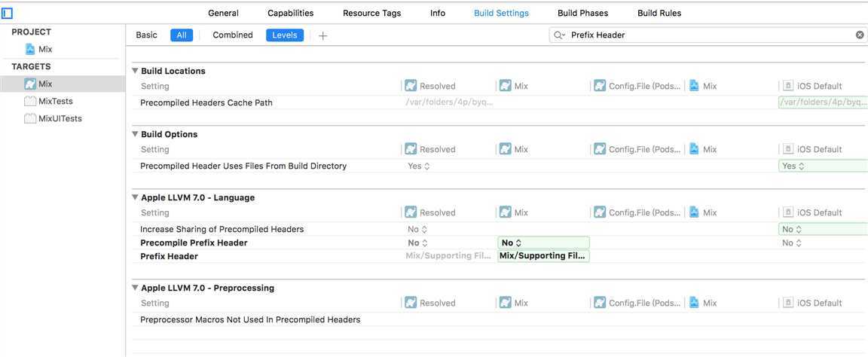Open the iOS Default Uses Files From Build Directory popup

click(x=795, y=166)
